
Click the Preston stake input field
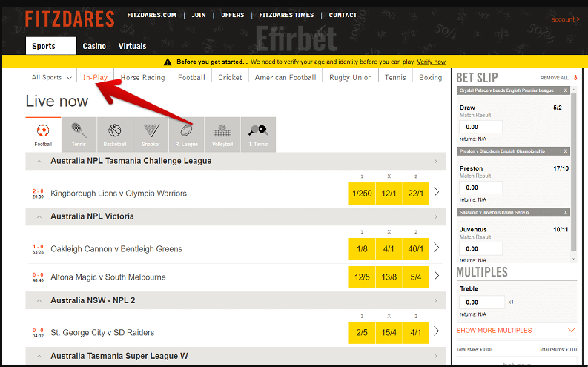pyautogui.click(x=480, y=188)
